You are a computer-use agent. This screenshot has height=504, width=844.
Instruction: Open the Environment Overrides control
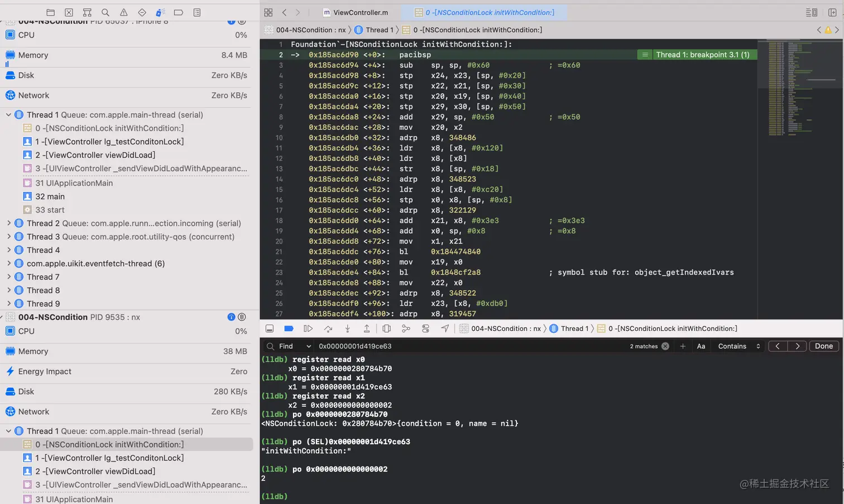425,329
